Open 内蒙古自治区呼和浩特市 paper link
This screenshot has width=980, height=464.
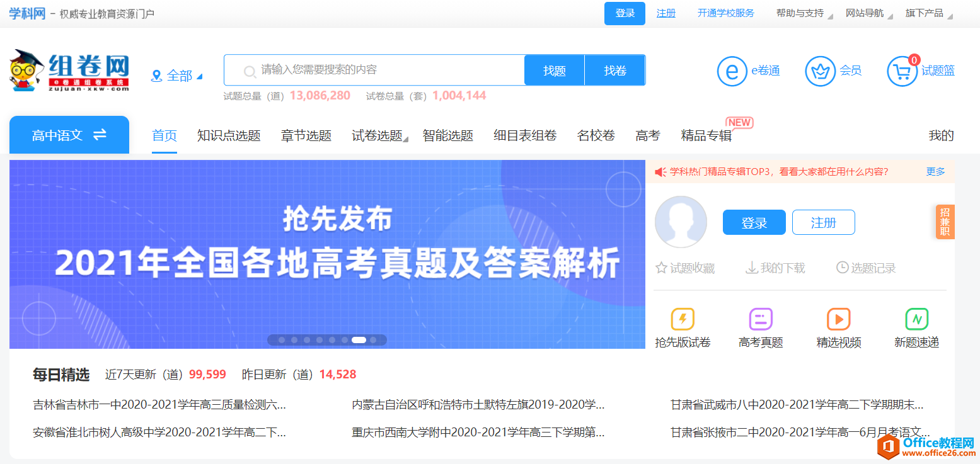(478, 405)
